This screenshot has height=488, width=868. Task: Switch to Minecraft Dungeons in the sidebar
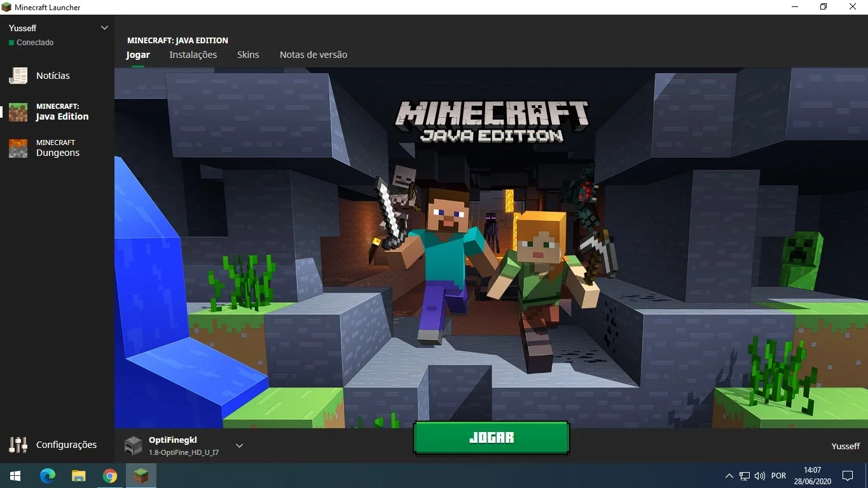[57, 148]
